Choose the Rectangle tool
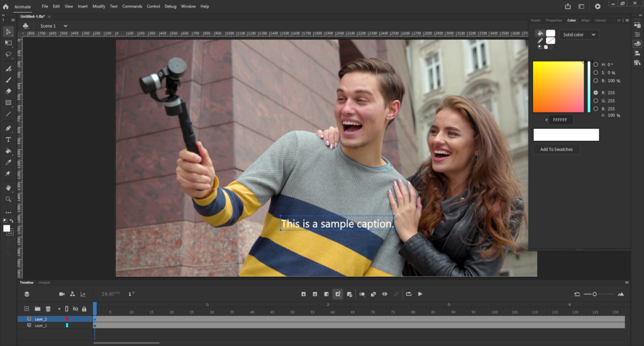This screenshot has width=644, height=346. click(8, 103)
